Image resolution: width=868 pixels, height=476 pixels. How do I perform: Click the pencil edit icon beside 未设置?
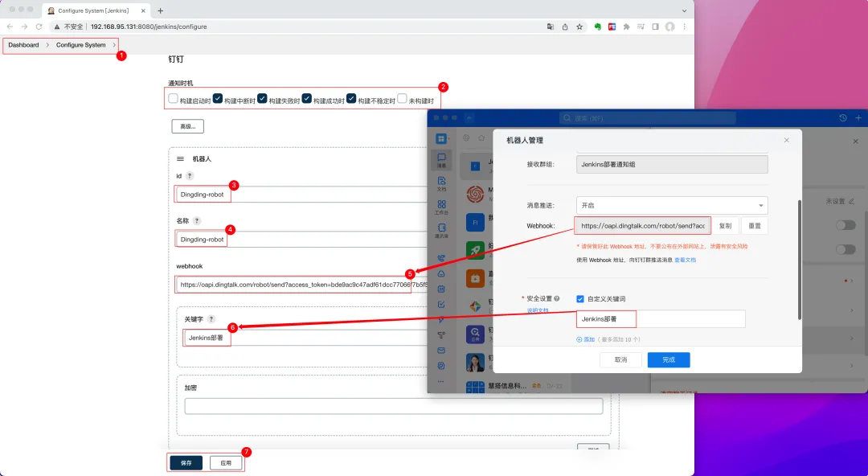coord(851,201)
